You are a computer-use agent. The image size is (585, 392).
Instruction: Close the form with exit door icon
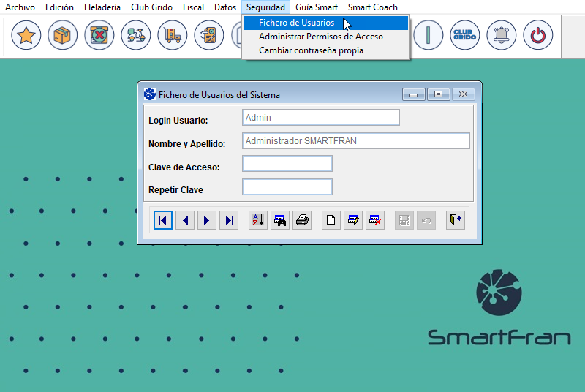456,220
